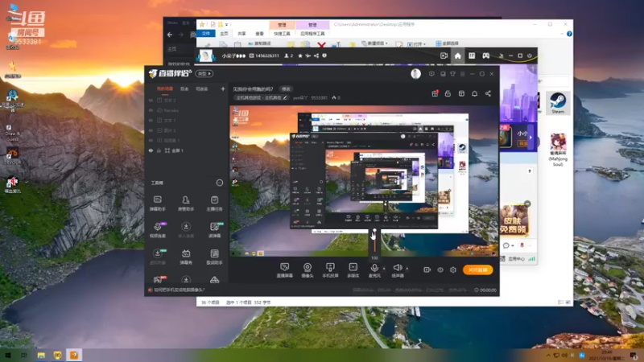Open streaming settings gear icon
This screenshot has width=644, height=362.
(x=453, y=269)
